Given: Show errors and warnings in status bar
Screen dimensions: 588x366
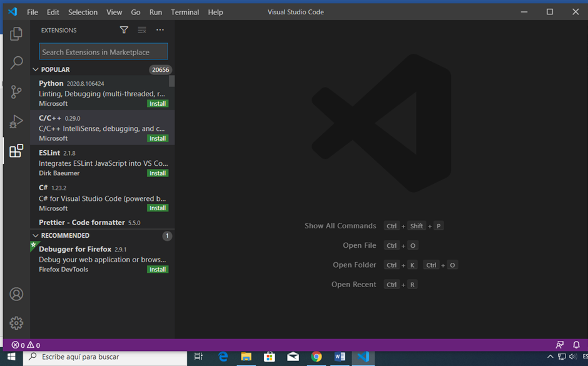Looking at the screenshot, I should pyautogui.click(x=26, y=345).
